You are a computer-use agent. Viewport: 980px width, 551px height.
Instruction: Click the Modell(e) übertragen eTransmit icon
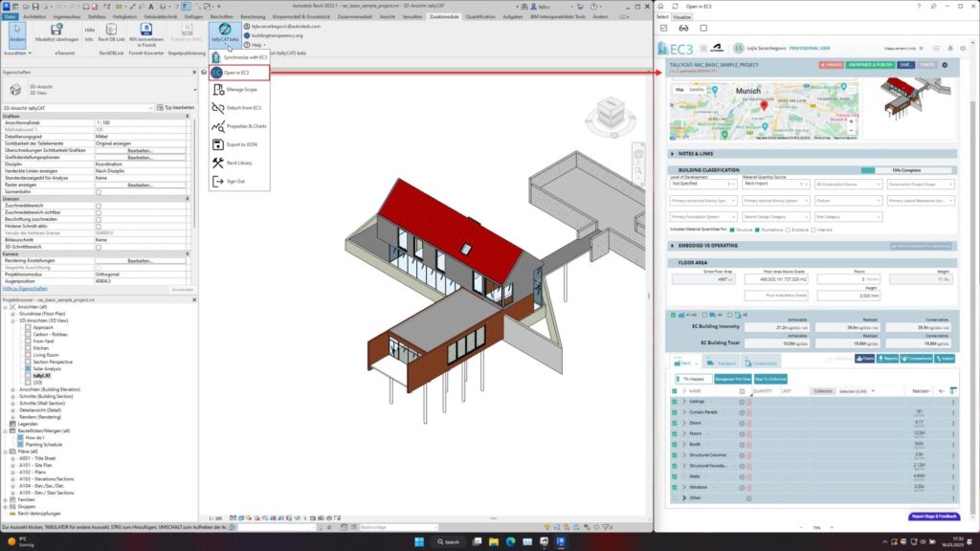pos(56,33)
